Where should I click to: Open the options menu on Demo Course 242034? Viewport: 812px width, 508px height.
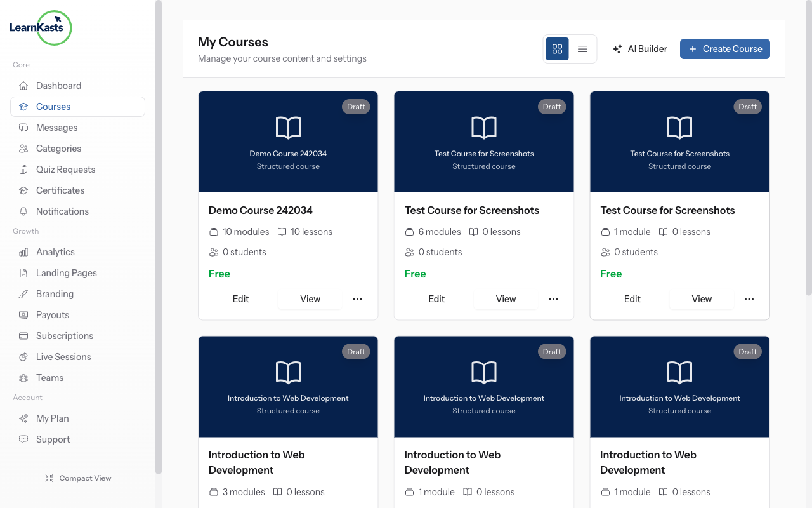[x=357, y=298]
